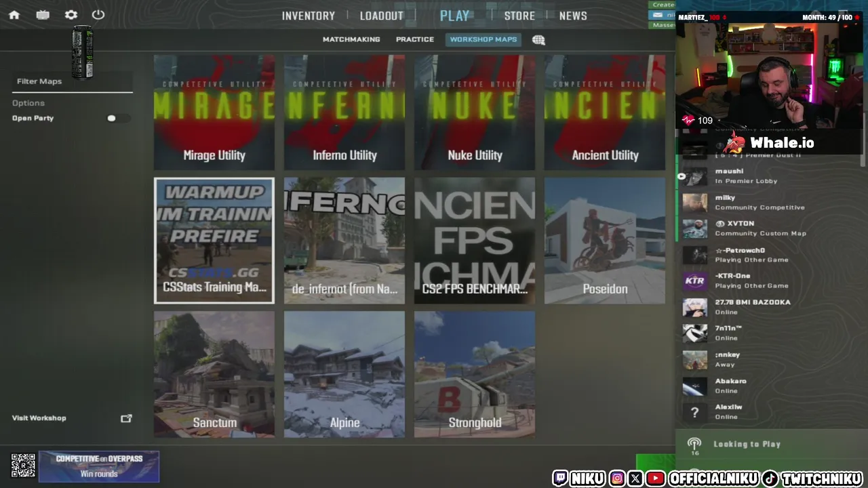
Task: Click milky's avatar in friends list
Action: coord(695,203)
